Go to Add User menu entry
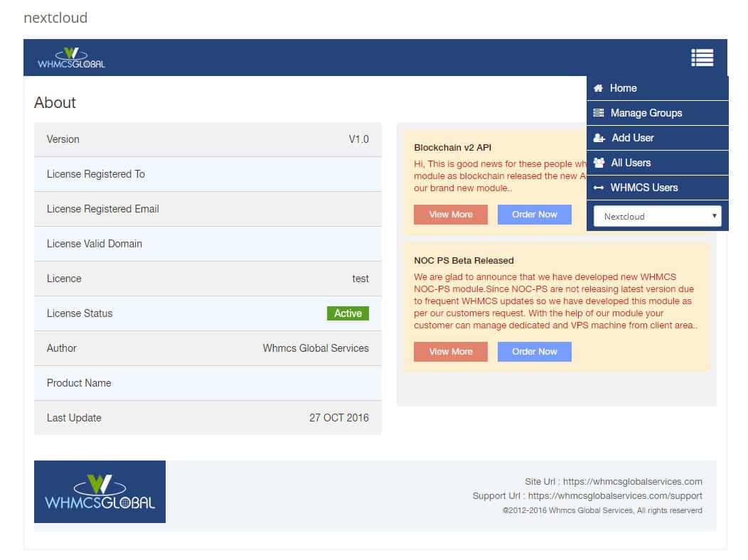748x560 pixels. pyautogui.click(x=632, y=138)
